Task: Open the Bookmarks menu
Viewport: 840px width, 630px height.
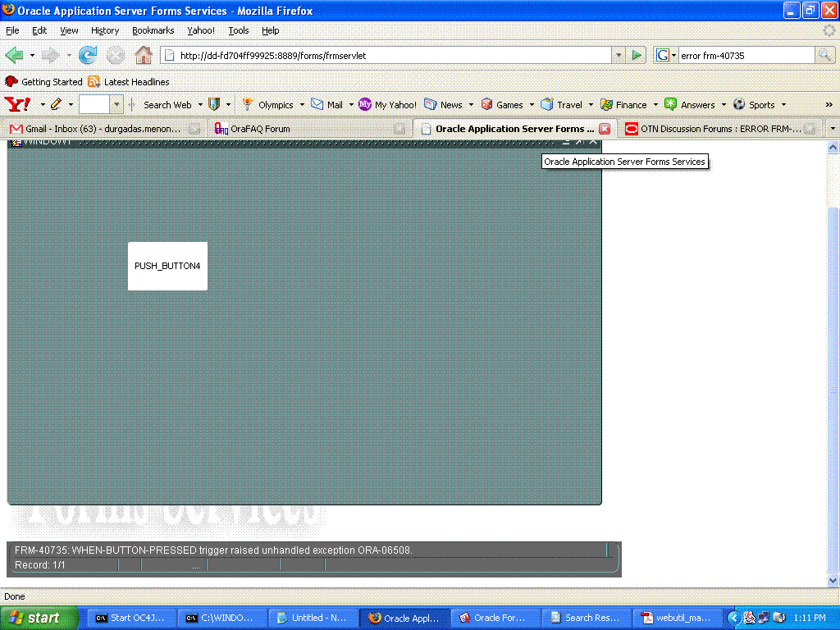Action: pos(153,30)
